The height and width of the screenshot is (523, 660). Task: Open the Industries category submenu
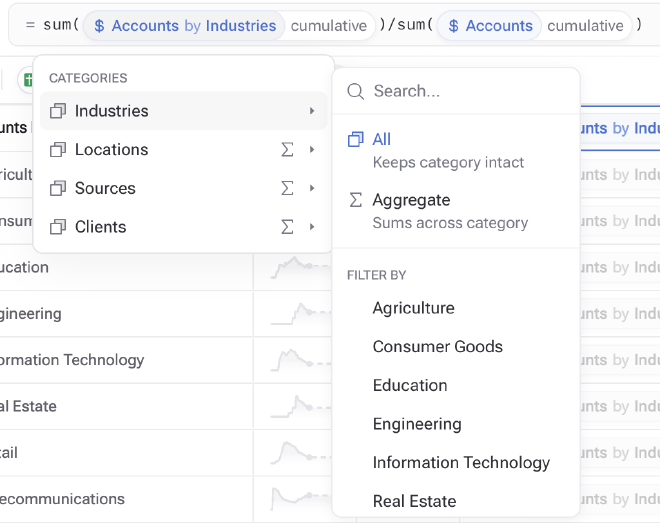(183, 111)
